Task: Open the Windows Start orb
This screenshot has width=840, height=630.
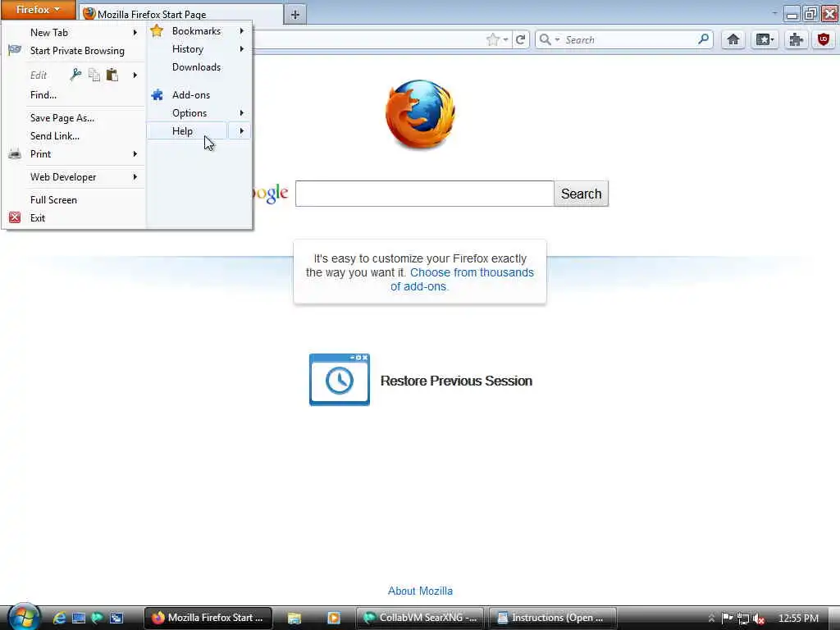Action: (22, 617)
